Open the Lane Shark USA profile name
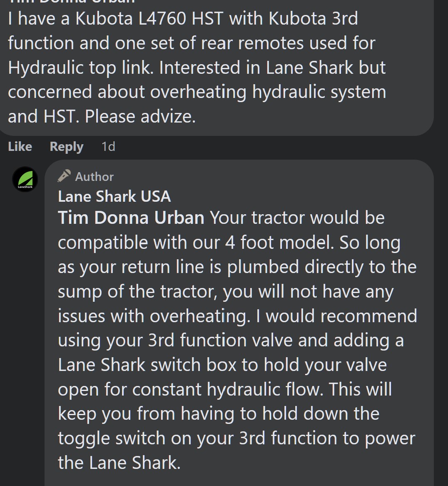448x486 pixels. click(114, 196)
